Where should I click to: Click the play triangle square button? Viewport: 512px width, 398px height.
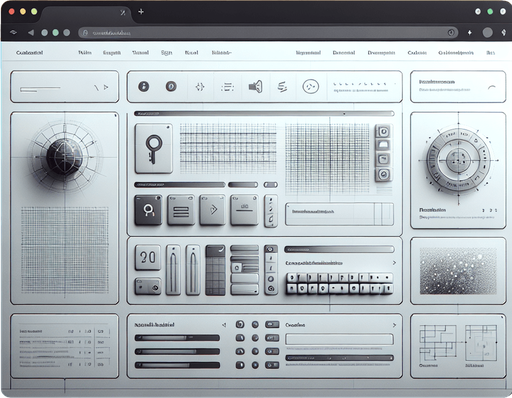pos(212,210)
